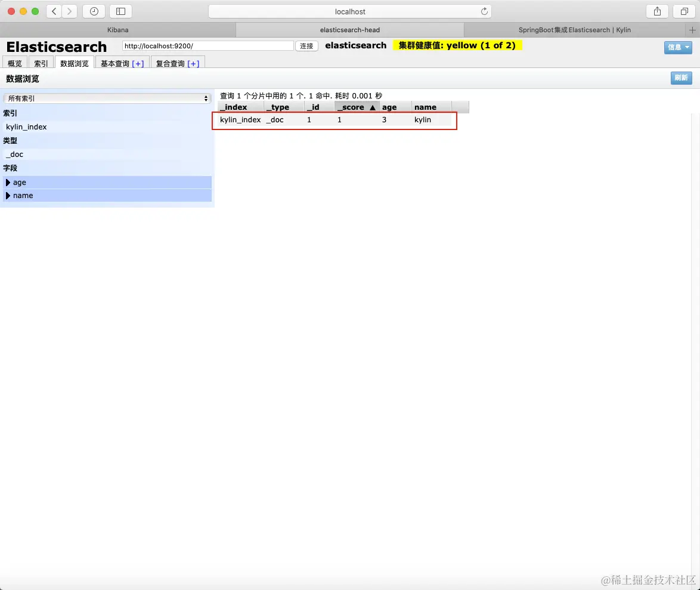Open the 信息 dropdown menu
The image size is (700, 590).
(677, 47)
